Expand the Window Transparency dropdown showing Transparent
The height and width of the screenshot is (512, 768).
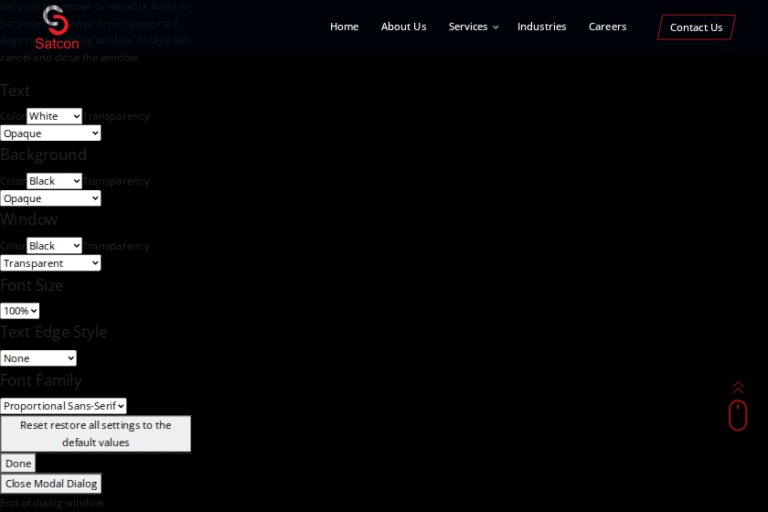pyautogui.click(x=51, y=263)
